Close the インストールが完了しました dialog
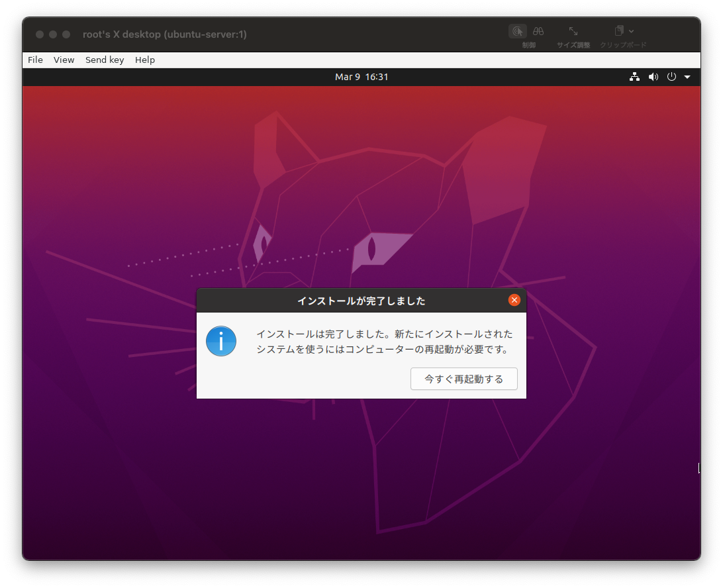 pyautogui.click(x=514, y=300)
